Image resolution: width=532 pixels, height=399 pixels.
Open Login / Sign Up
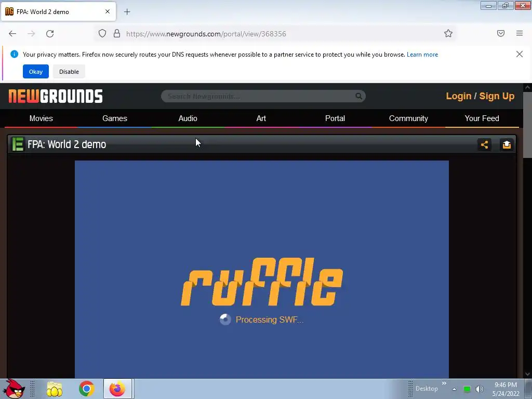[x=480, y=96]
